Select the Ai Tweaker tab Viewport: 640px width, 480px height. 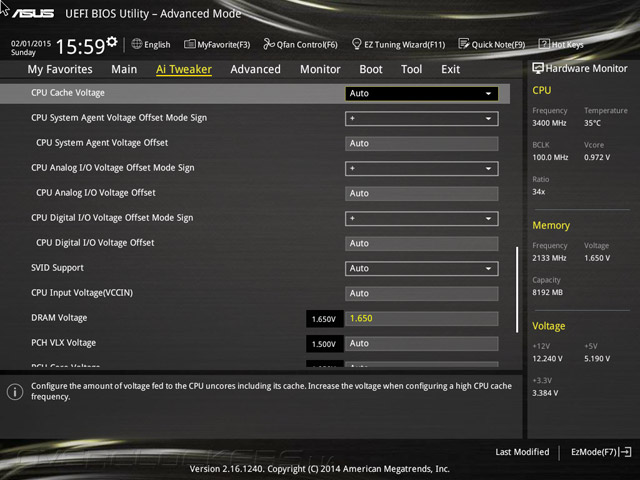pyautogui.click(x=184, y=69)
